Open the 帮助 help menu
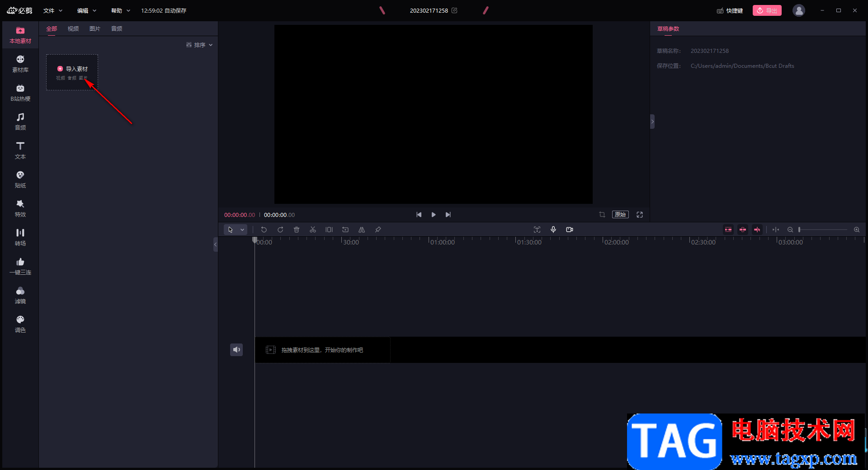The width and height of the screenshot is (868, 470). click(121, 10)
